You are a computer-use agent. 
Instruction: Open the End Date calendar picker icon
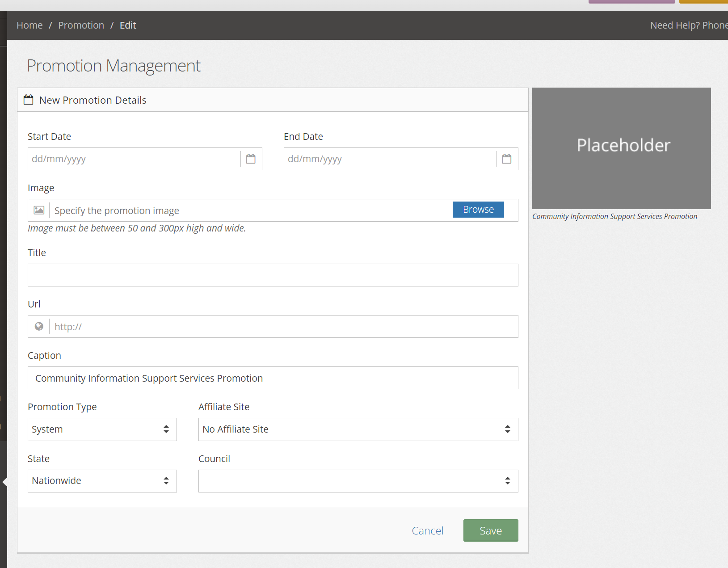pos(507,159)
